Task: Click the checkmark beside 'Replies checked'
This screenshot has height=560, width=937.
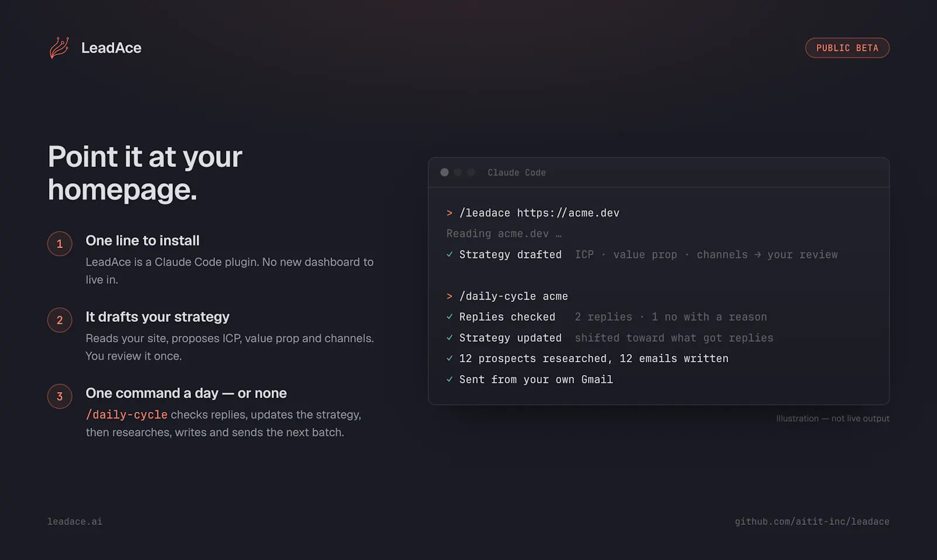Action: pyautogui.click(x=450, y=317)
